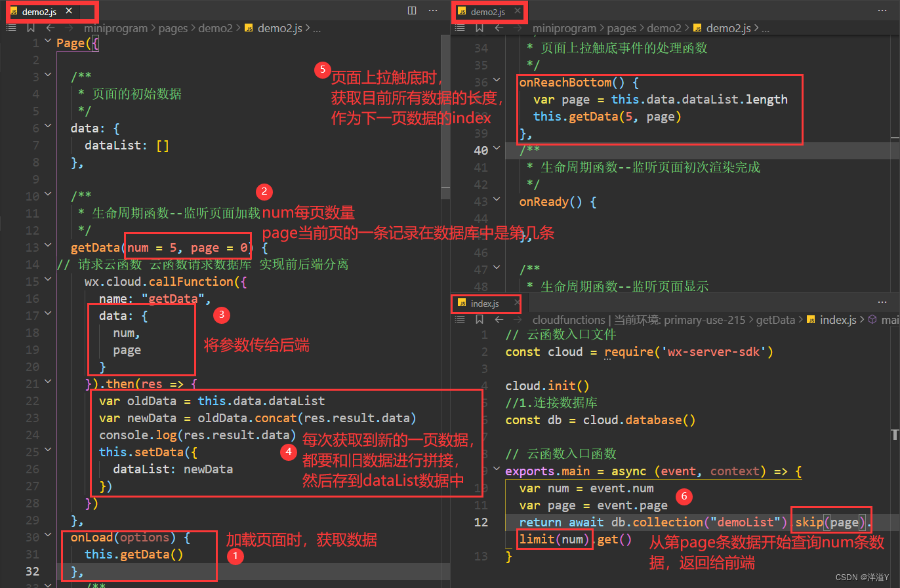
Task: Click 'var num = event.num' line
Action: point(586,488)
